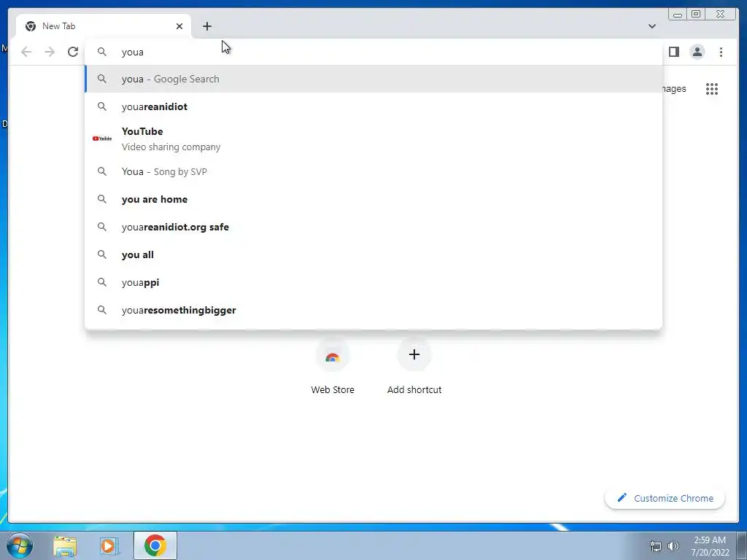747x560 pixels.
Task: Select the 'youaresomethingbigger' suggestion
Action: (373, 310)
